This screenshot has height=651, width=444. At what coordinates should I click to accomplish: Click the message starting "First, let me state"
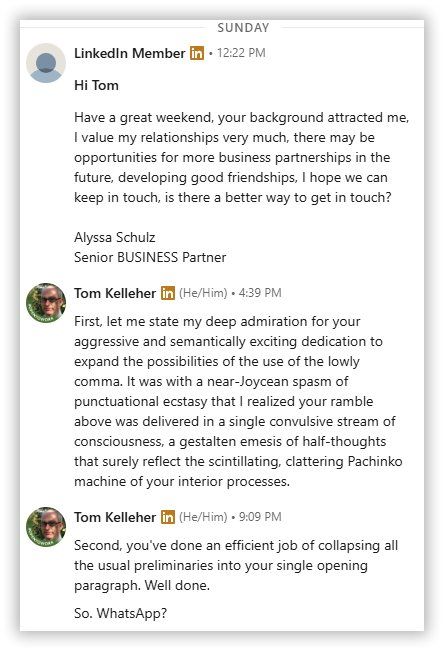point(238,401)
